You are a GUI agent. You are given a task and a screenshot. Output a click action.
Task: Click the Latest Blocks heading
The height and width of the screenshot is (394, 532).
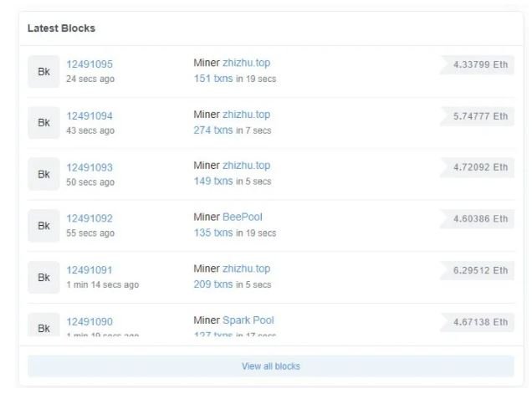click(61, 28)
